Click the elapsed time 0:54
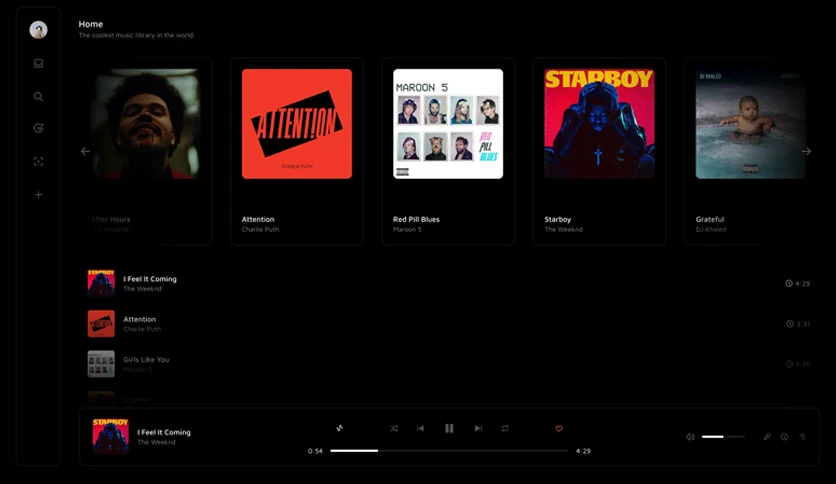 click(315, 451)
